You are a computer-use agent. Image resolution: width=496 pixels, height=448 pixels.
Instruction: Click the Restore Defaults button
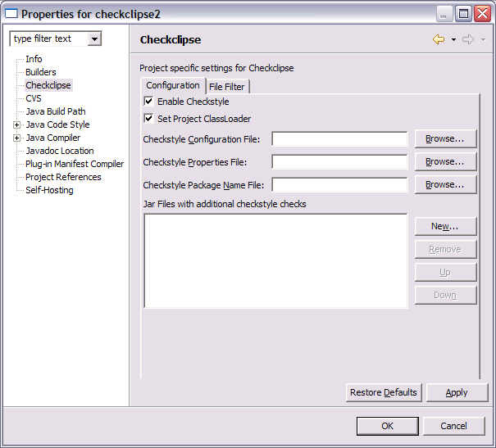click(x=384, y=392)
